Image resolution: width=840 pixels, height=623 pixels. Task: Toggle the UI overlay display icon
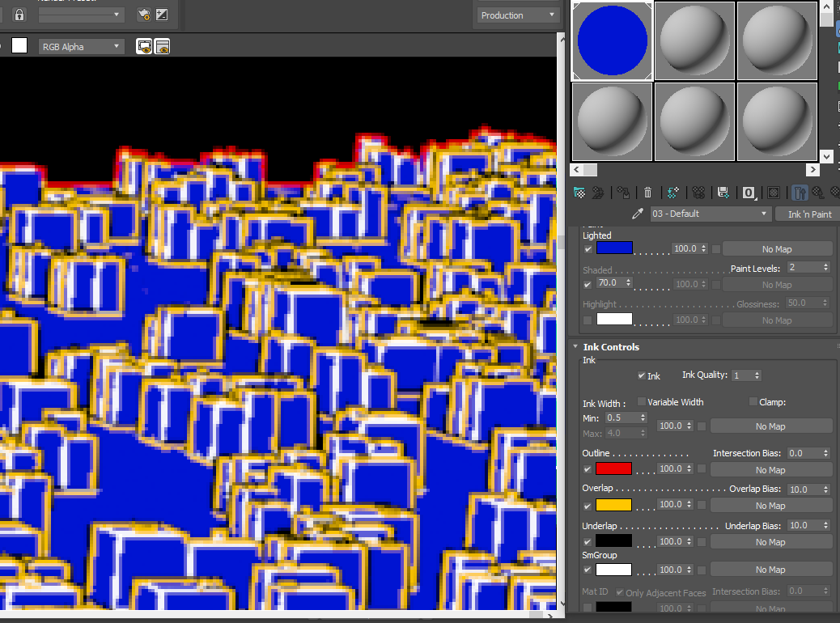click(144, 47)
